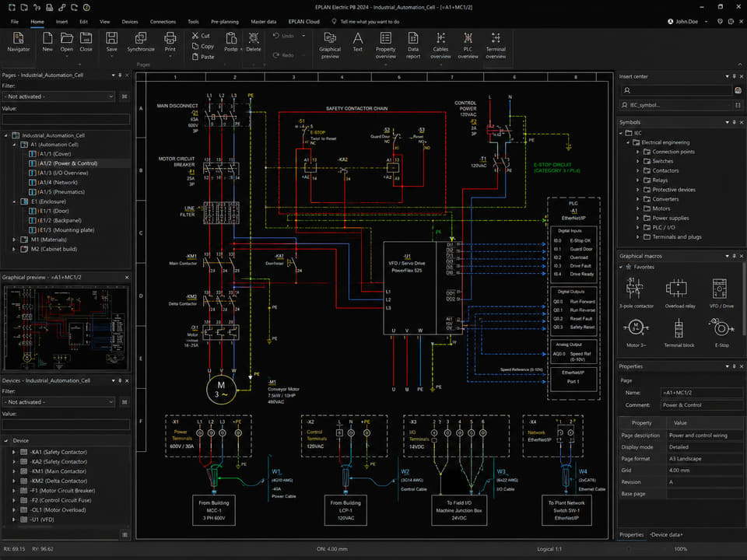Expand the Motors symbol folder
This screenshot has height=560, width=747.
pyautogui.click(x=638, y=208)
